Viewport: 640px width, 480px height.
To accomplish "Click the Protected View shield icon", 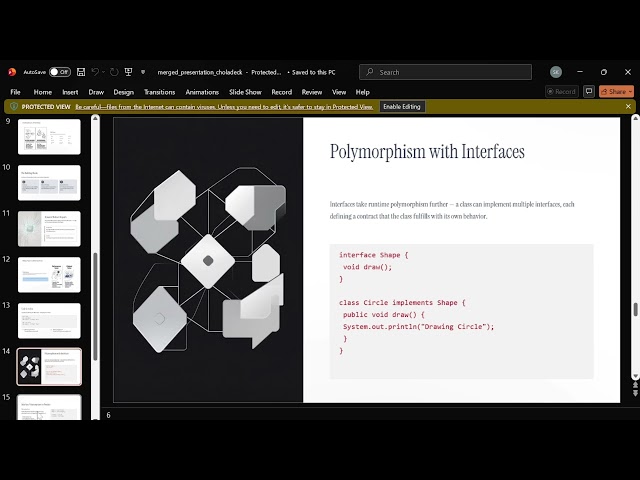I will (x=14, y=107).
